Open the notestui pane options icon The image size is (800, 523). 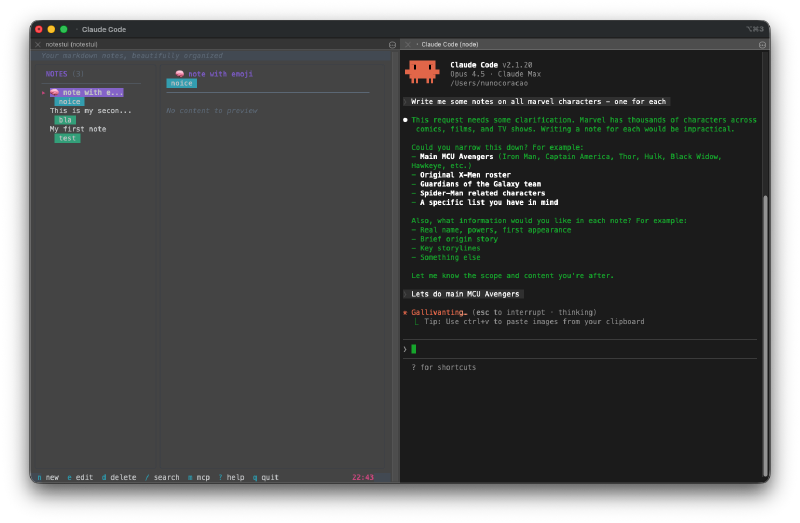pos(392,45)
